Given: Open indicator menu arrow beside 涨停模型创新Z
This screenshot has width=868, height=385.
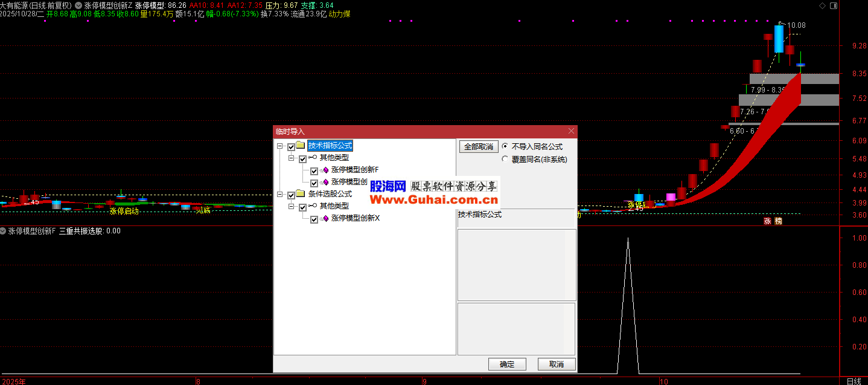Looking at the screenshot, I should (79, 5).
